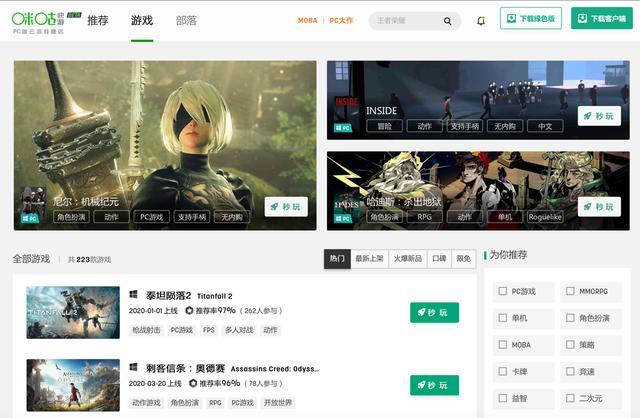Click the FPS tag under 泰坦陨落2
The height and width of the screenshot is (418, 640).
[x=209, y=330]
